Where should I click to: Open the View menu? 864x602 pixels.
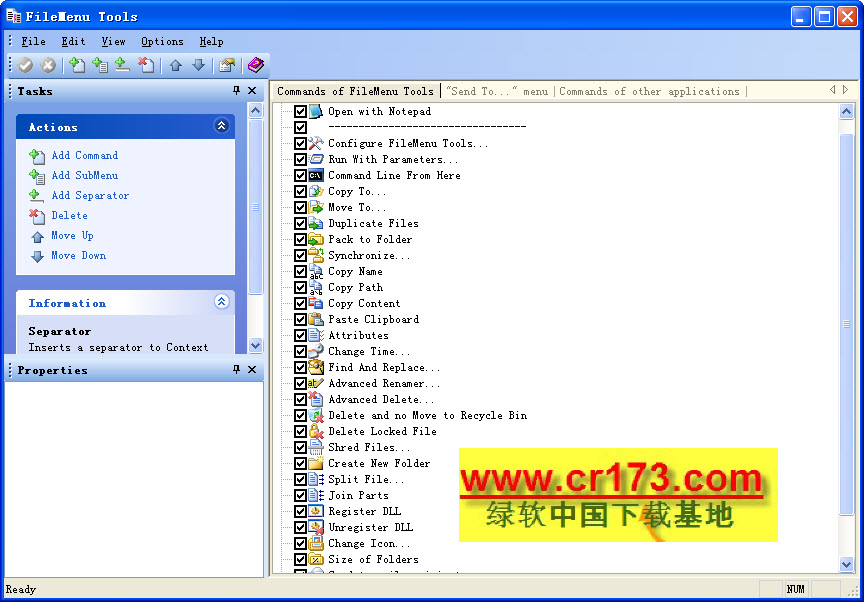pyautogui.click(x=113, y=42)
